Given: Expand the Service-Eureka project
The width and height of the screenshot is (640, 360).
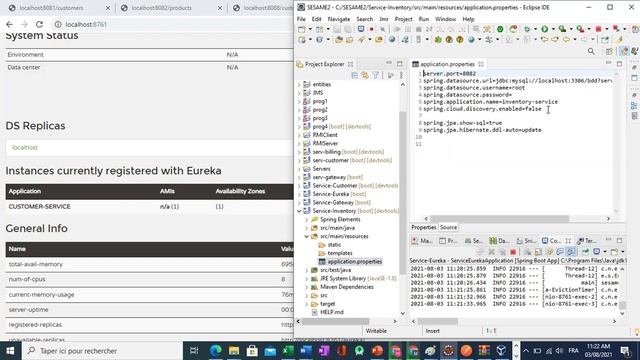Looking at the screenshot, I should click(299, 194).
